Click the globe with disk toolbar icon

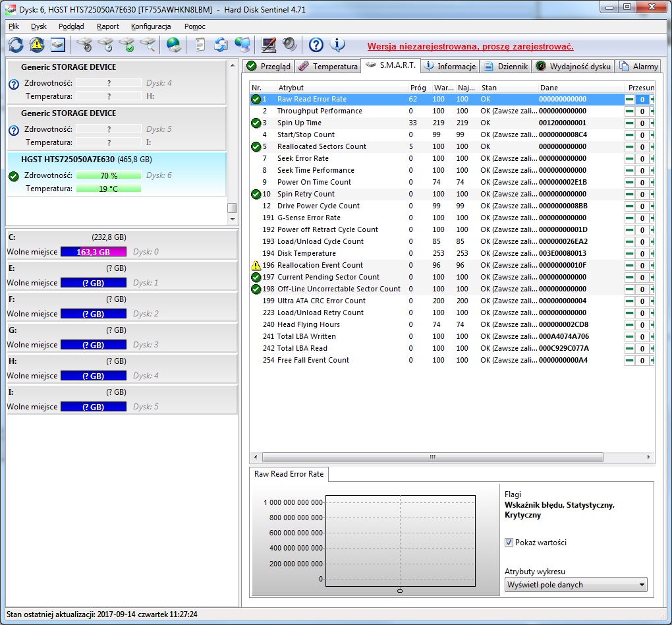pos(173,45)
